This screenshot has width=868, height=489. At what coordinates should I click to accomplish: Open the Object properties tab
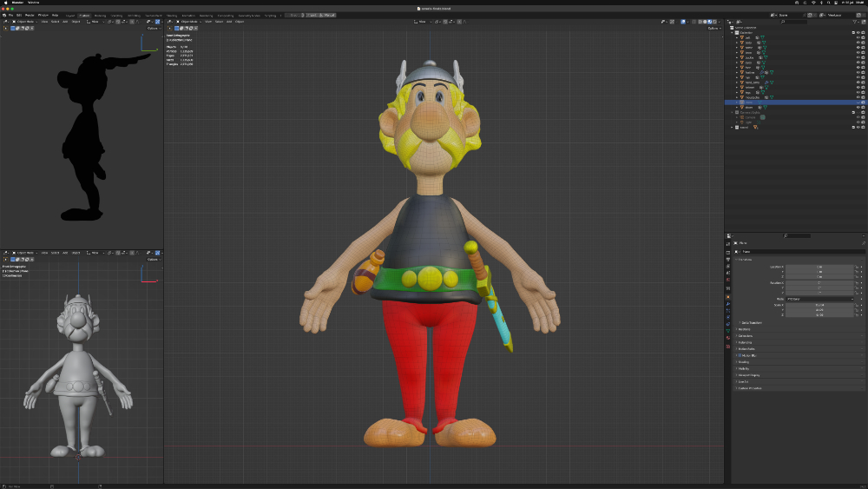pos(728,297)
